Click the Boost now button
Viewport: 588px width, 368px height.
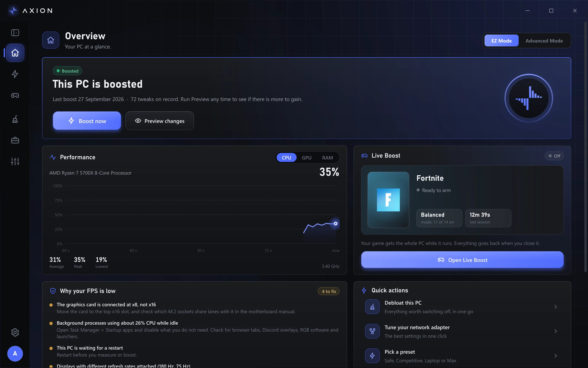coord(87,121)
